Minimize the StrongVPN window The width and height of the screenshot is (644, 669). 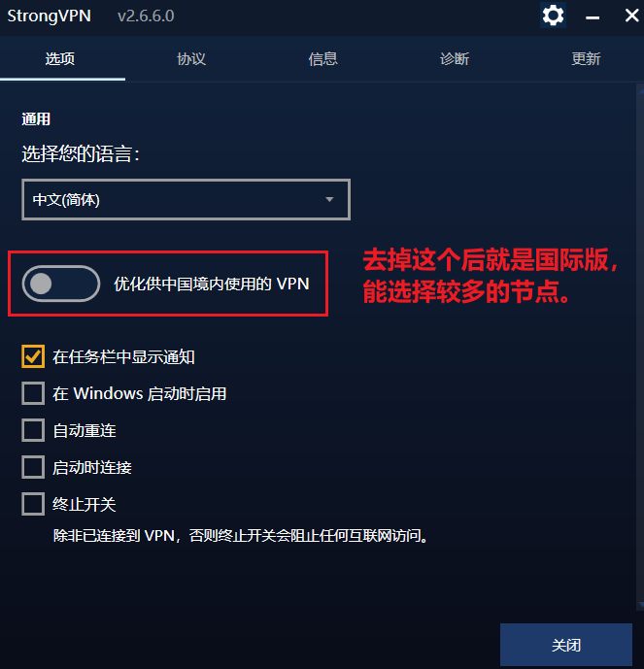(x=593, y=17)
